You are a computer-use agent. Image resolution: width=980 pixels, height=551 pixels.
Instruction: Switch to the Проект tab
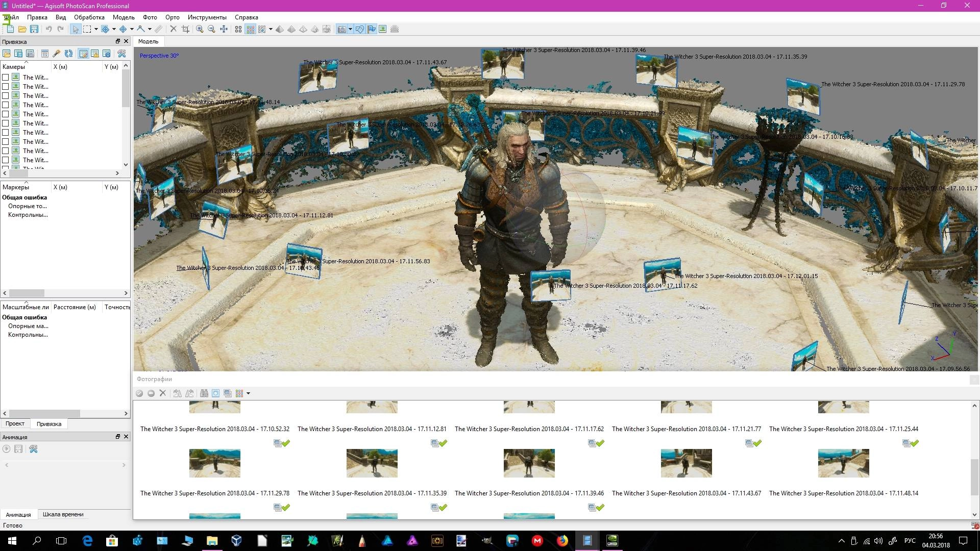tap(15, 423)
